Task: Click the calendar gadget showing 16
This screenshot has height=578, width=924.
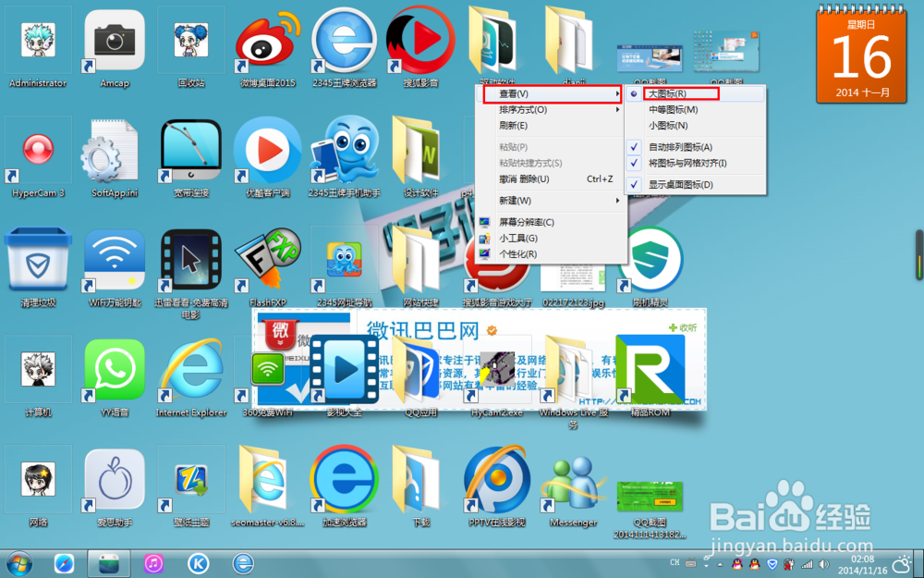Action: point(861,55)
